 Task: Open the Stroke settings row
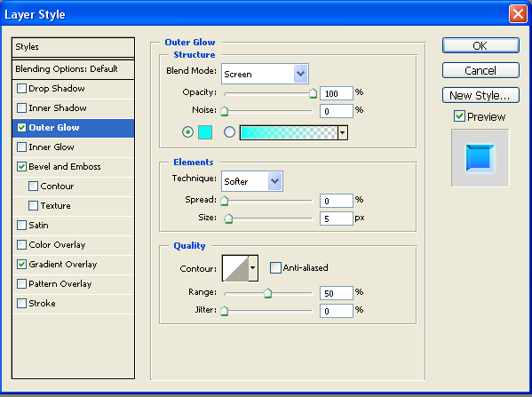pos(74,304)
